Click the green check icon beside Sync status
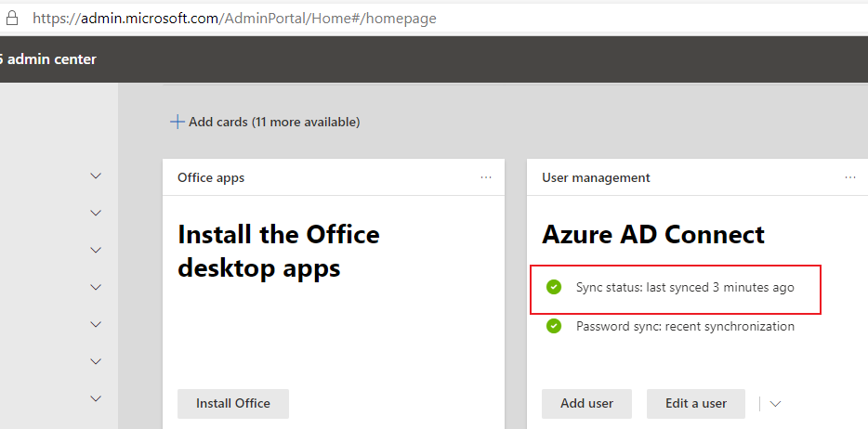This screenshot has width=868, height=429. [x=554, y=287]
